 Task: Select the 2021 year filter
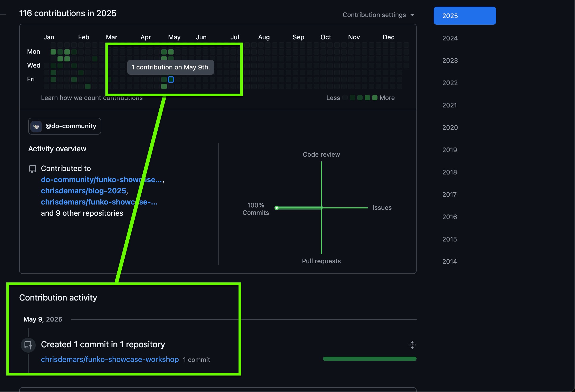pos(450,105)
